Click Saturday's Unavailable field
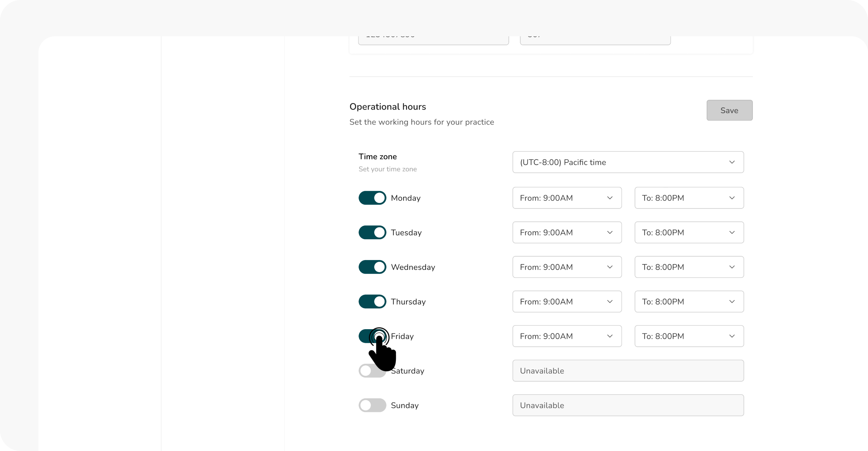The width and height of the screenshot is (868, 451). (627, 370)
